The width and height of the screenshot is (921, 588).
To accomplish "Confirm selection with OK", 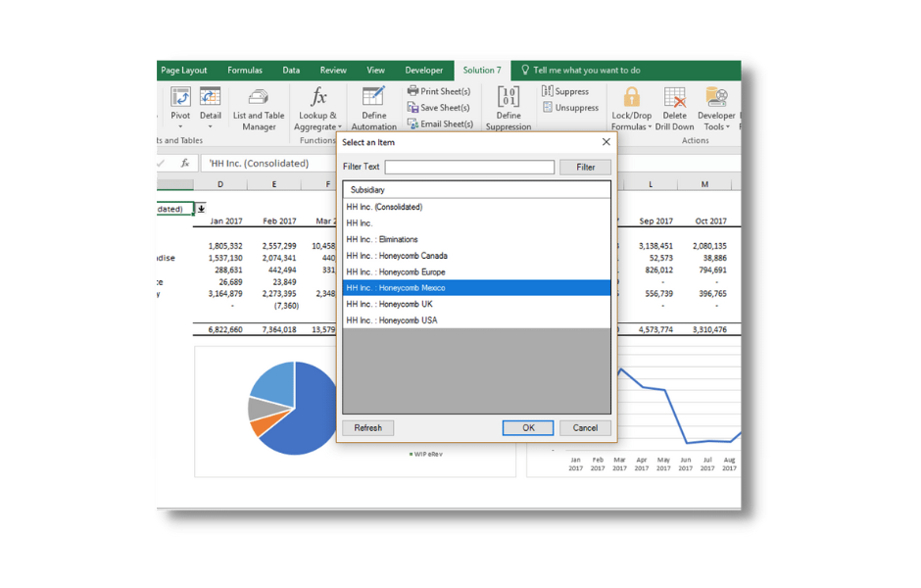I will [527, 427].
